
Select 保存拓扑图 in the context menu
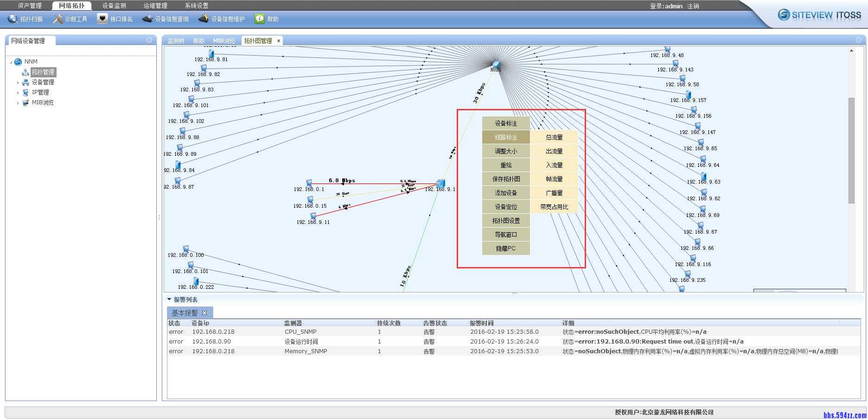coord(506,179)
